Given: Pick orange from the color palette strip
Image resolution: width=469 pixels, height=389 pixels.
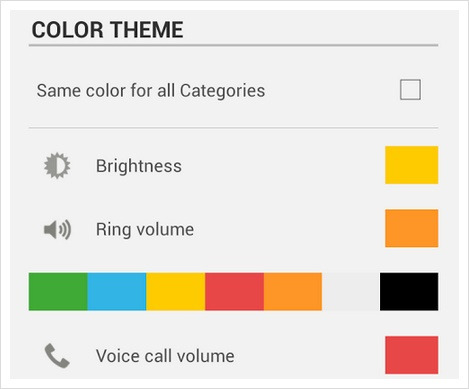Looking at the screenshot, I should tap(293, 292).
